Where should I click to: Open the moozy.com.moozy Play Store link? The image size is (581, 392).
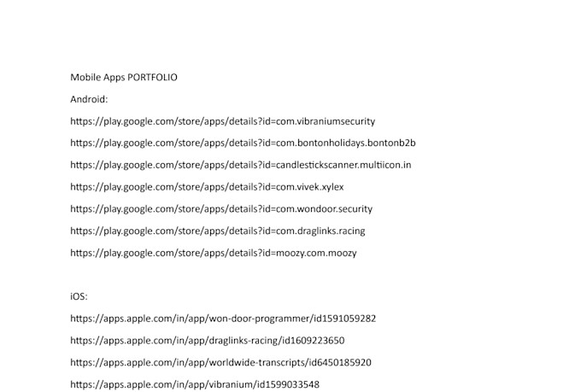pos(214,253)
